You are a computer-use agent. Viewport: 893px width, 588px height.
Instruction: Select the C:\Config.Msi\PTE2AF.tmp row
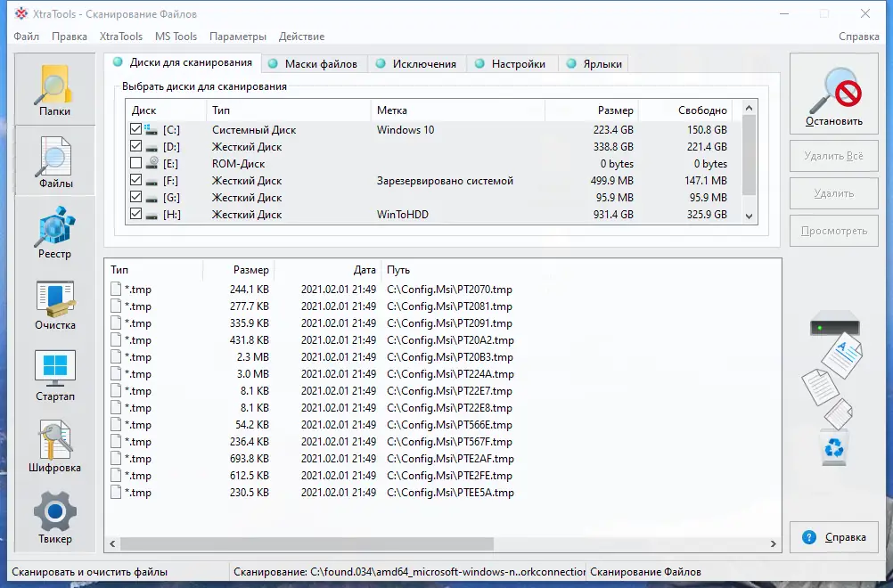443,458
